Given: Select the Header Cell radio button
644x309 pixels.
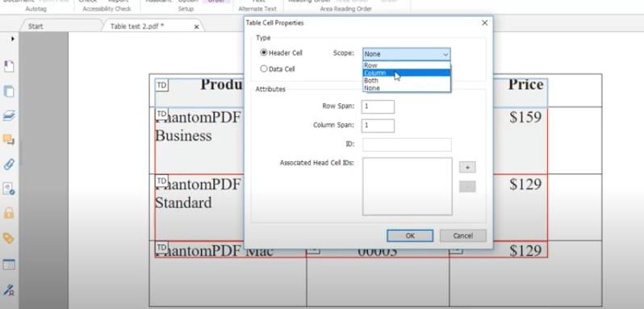Looking at the screenshot, I should (x=264, y=53).
